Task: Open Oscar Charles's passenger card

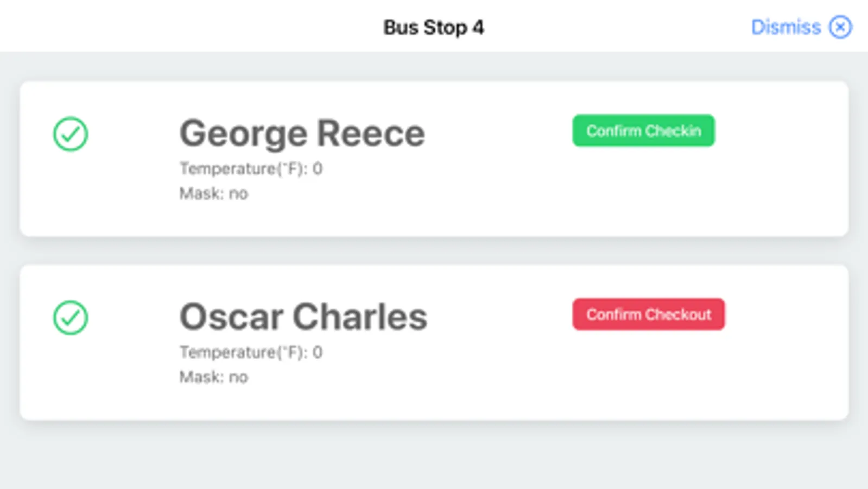Action: coord(434,397)
